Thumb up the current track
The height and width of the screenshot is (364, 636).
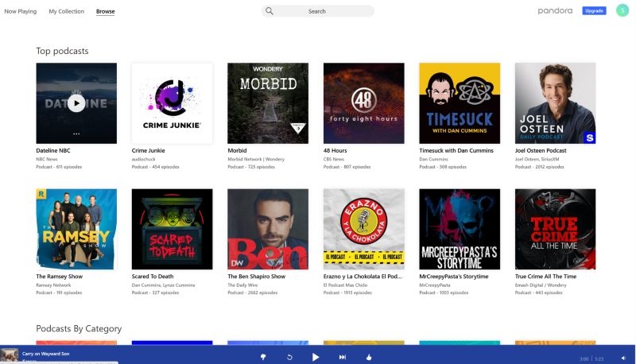(369, 357)
